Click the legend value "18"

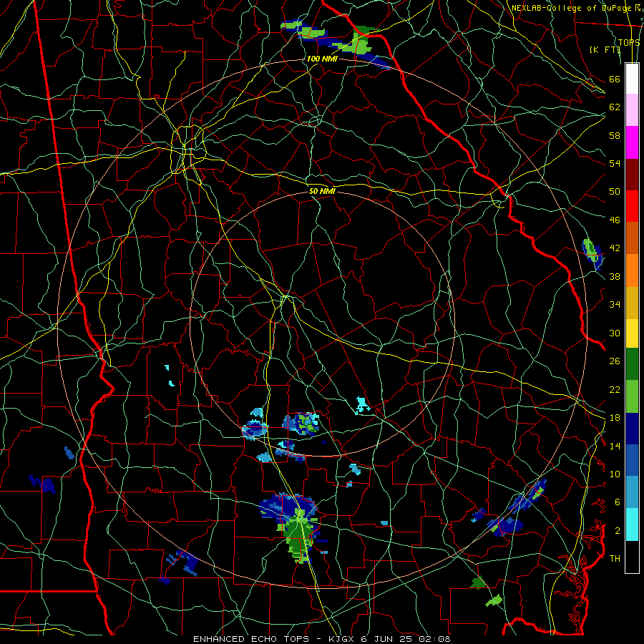click(615, 418)
